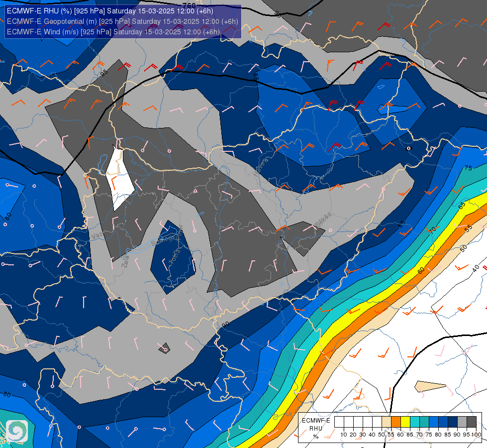Pick the dark gray 95–100 legend swatch
Viewport: 487px width, 448px height.
(x=472, y=422)
